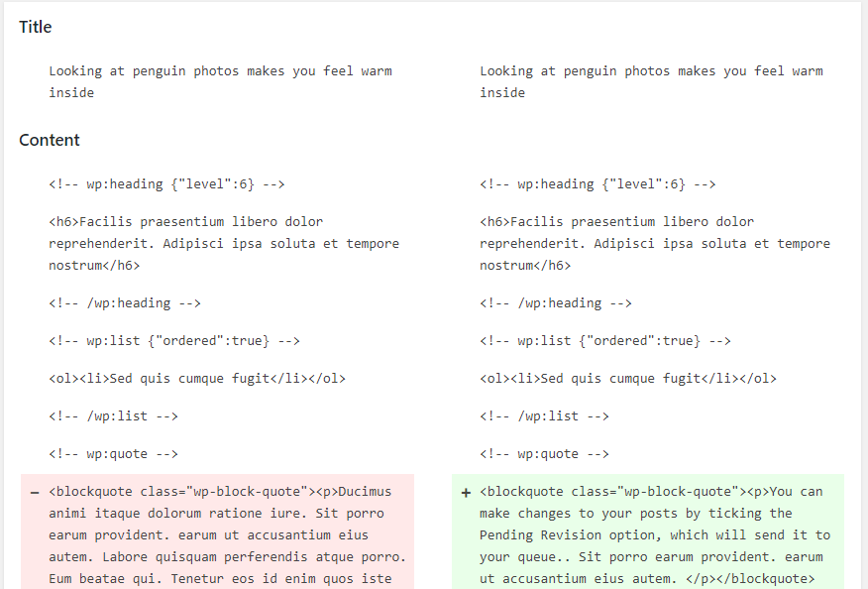868x589 pixels.
Task: Click the left wp:list ordered comment line
Action: [x=174, y=341]
